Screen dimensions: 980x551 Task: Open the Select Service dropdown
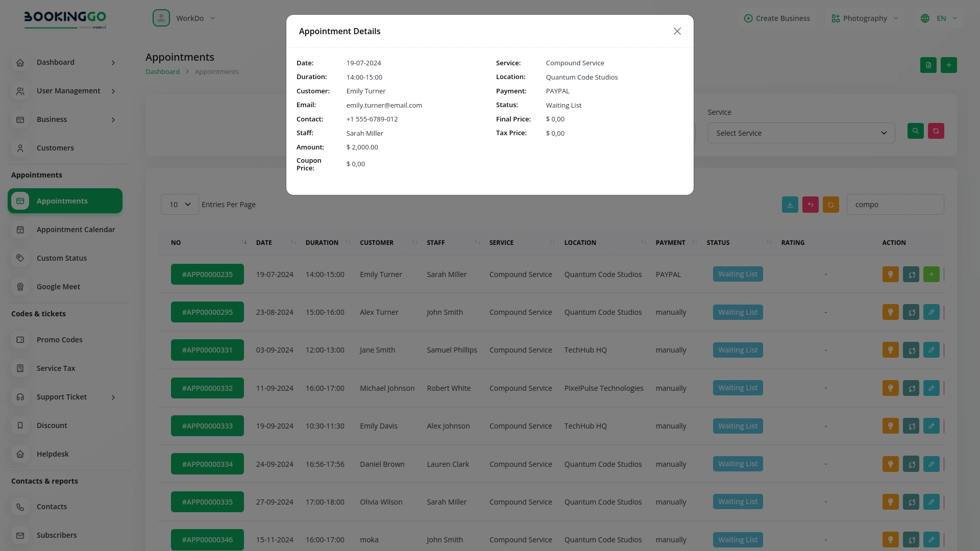click(801, 133)
